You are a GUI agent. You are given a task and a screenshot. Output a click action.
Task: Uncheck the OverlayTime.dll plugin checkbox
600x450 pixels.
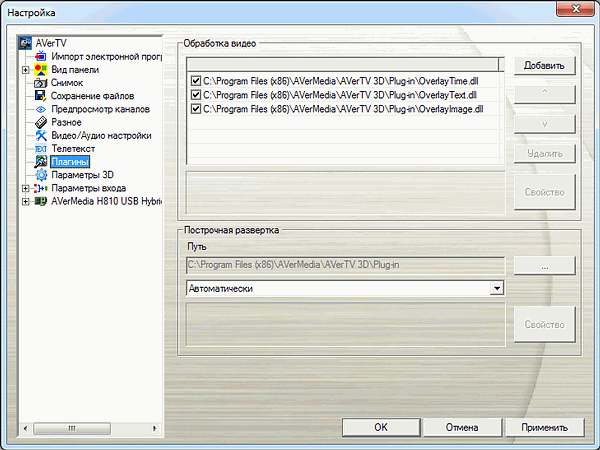[x=196, y=81]
